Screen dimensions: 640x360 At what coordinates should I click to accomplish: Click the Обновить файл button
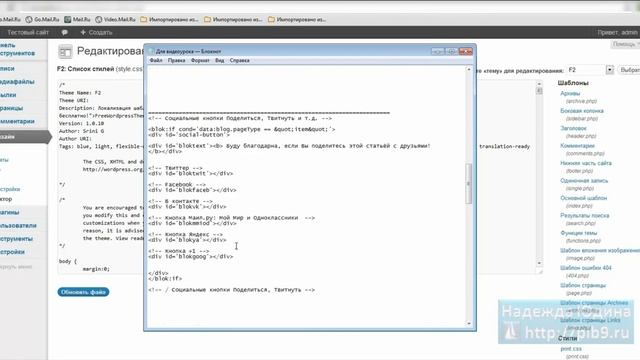pyautogui.click(x=83, y=292)
